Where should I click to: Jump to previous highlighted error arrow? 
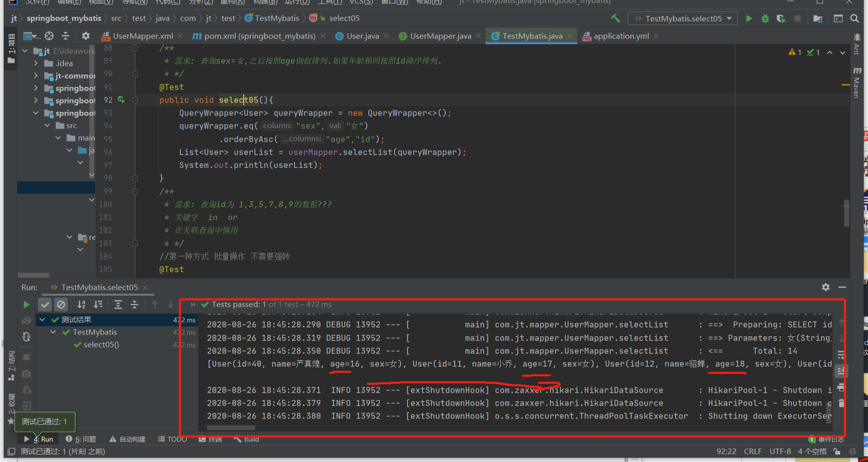pos(830,52)
